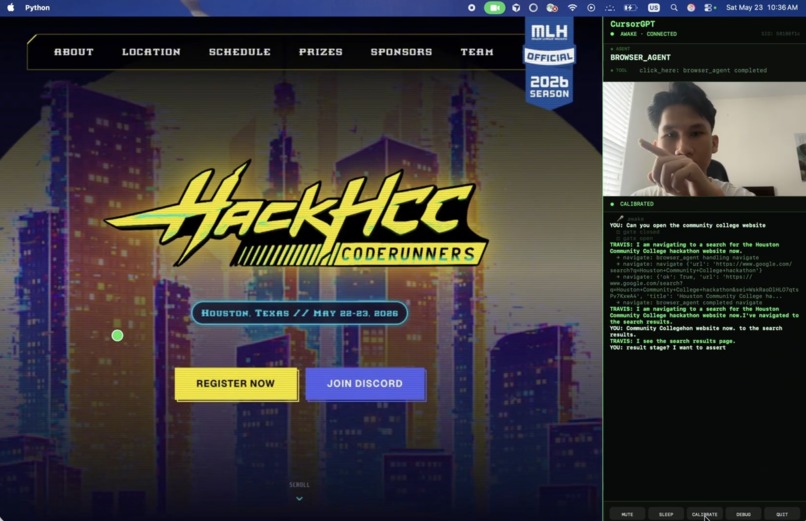The height and width of the screenshot is (521, 806).
Task: Click the cube-shaped menu bar icon
Action: 516,8
